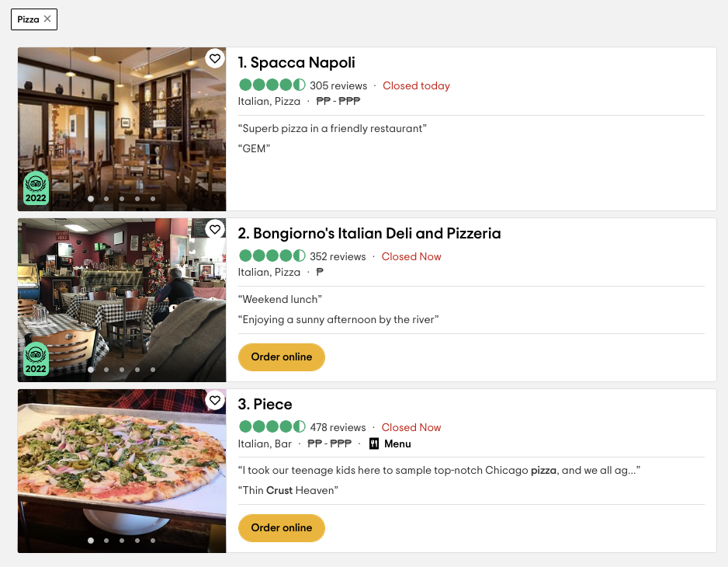The height and width of the screenshot is (567, 728).
Task: Open the Spacca Napoli restaurant title
Action: [x=296, y=63]
